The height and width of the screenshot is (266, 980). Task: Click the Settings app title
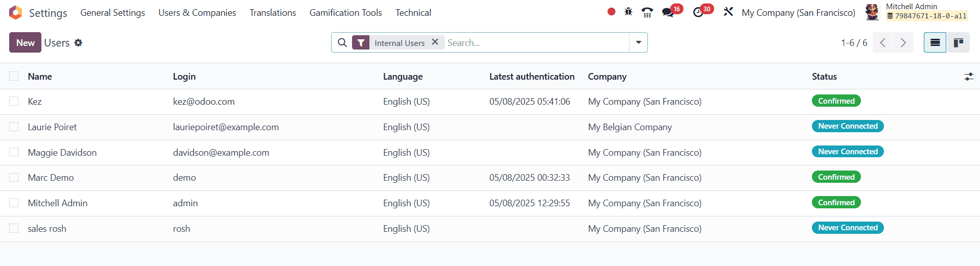(48, 13)
